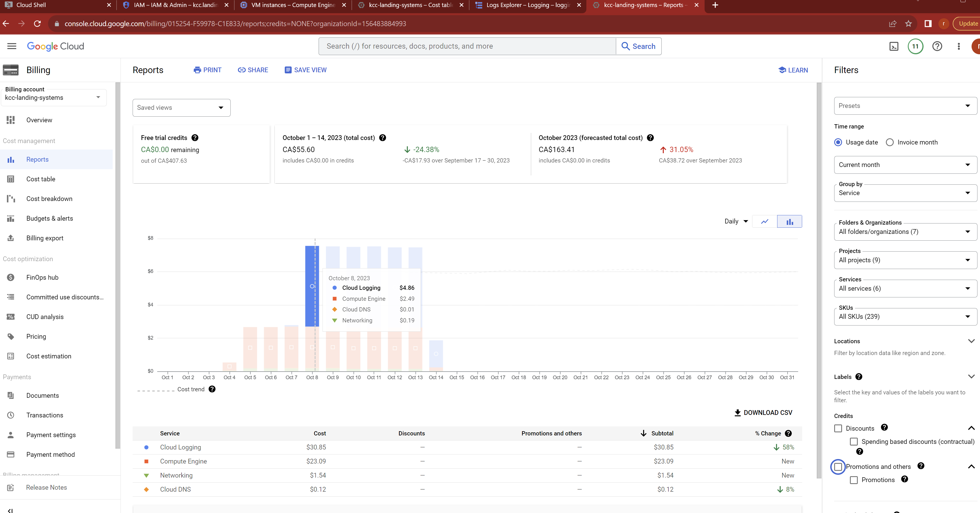Switch chart to line view
The width and height of the screenshot is (980, 513).
pyautogui.click(x=764, y=221)
